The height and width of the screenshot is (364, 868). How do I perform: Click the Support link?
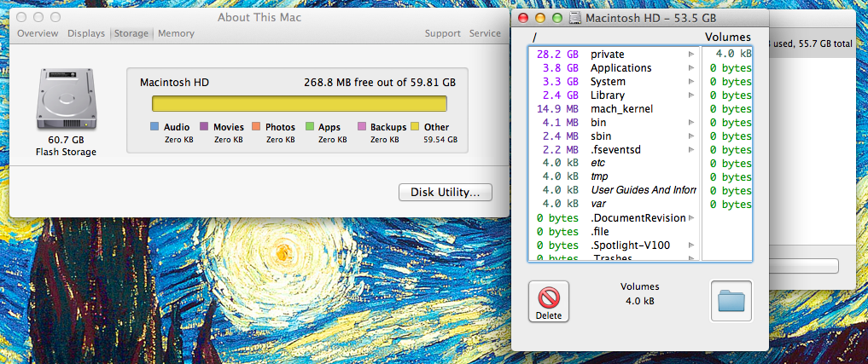[442, 33]
